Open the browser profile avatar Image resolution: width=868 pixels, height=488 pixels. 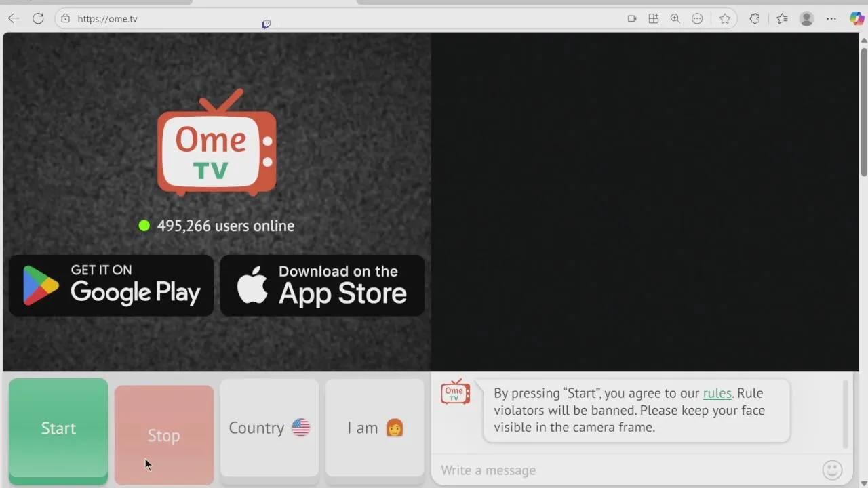[x=806, y=19]
